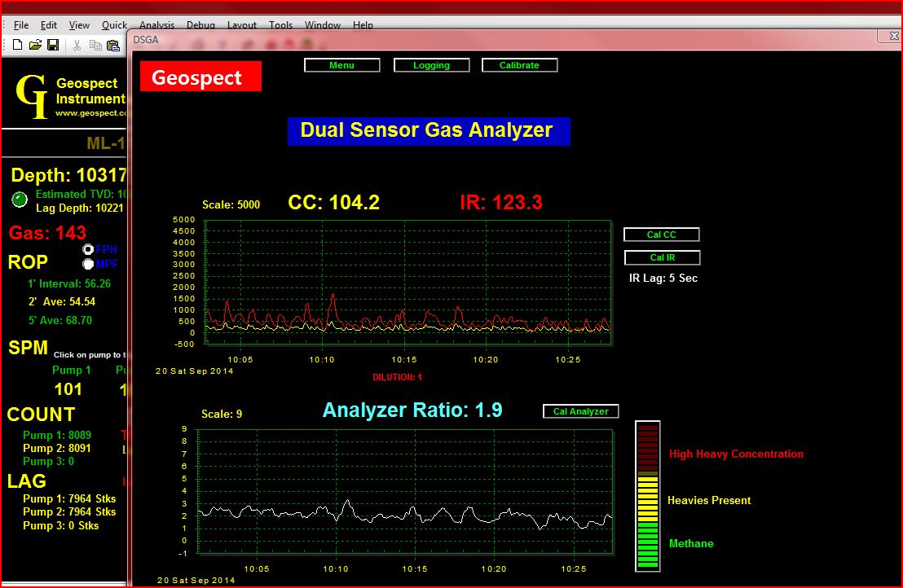Click the LAG Pump 3: 0 Stks entry
Image resolution: width=903 pixels, height=588 pixels.
pyautogui.click(x=60, y=525)
